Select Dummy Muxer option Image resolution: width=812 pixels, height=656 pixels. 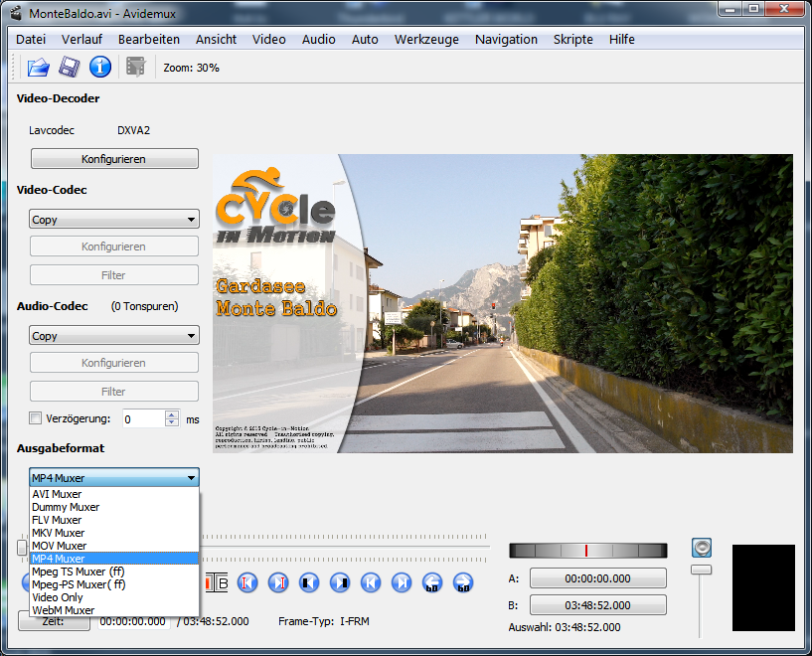114,507
